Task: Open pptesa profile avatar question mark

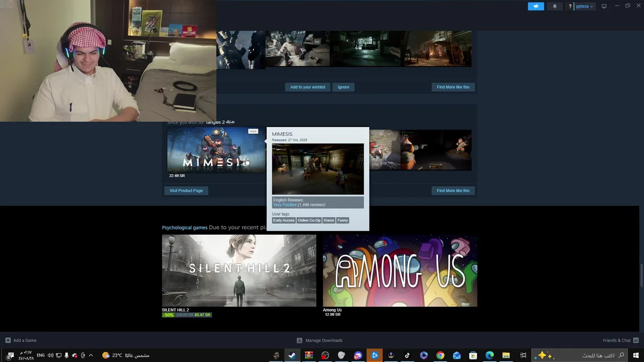Action: pyautogui.click(x=570, y=6)
